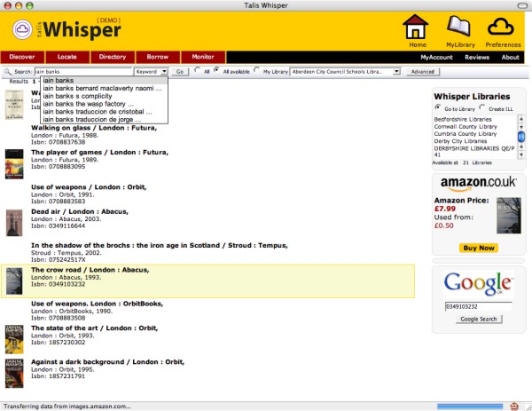Screen dimensions: 532x411
Task: Choose suggestion 'iain banks'
Action: point(104,81)
